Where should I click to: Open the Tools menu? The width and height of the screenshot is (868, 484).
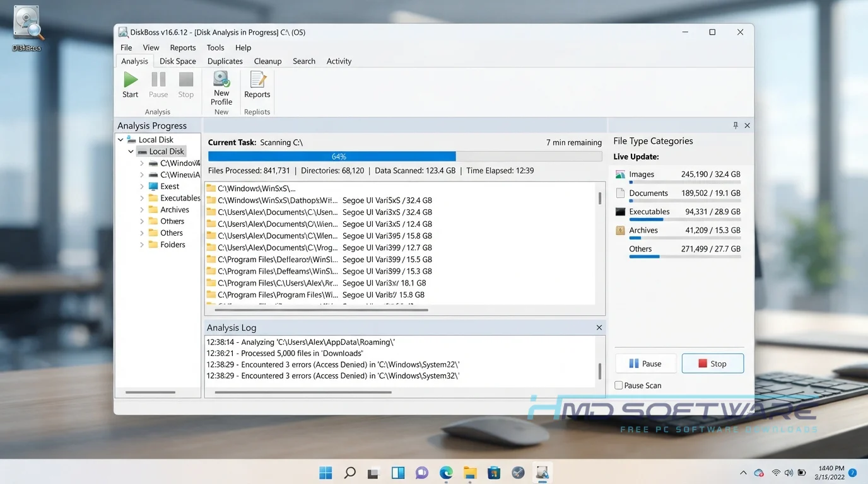click(215, 47)
